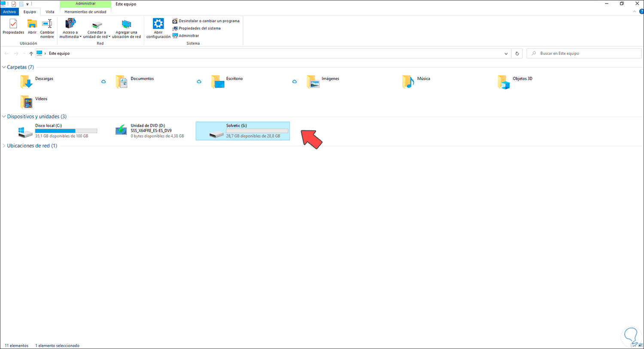This screenshot has width=644, height=349.
Task: Select the Escritorio folder
Action: point(227,81)
